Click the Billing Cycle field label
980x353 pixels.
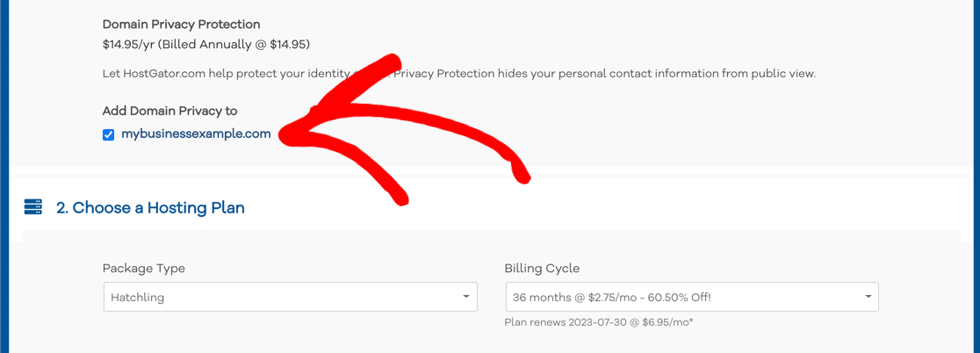pos(542,269)
